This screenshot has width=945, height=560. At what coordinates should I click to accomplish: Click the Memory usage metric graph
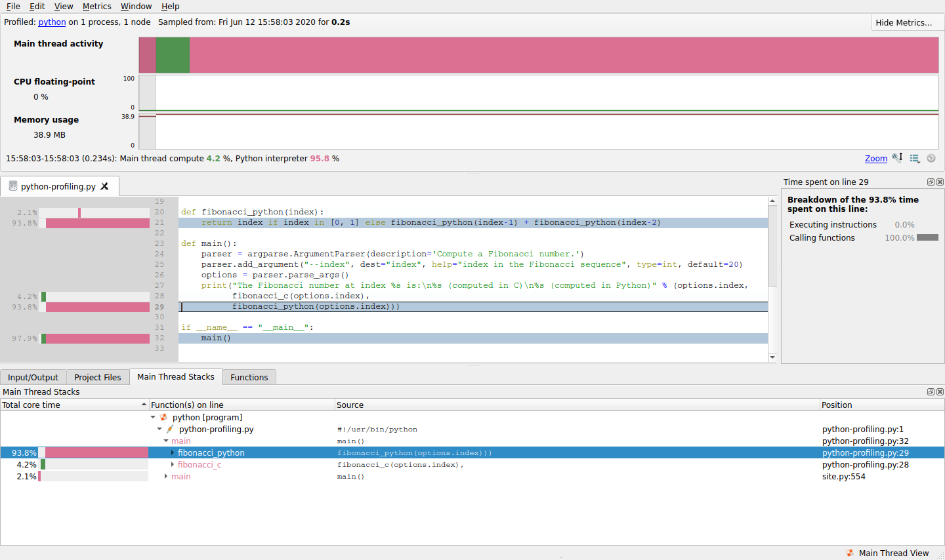coord(539,131)
